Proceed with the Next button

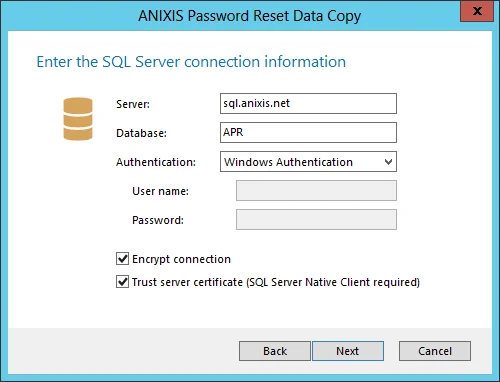point(348,351)
